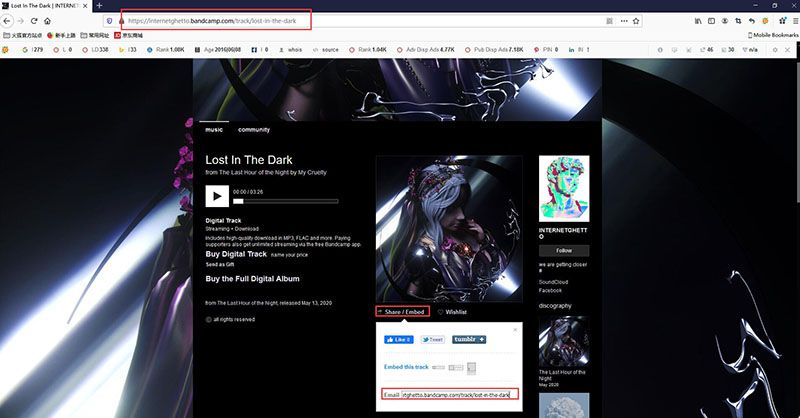The image size is (800, 418).
Task: Click Pub Disp Ads 7.18K metric
Action: 494,50
